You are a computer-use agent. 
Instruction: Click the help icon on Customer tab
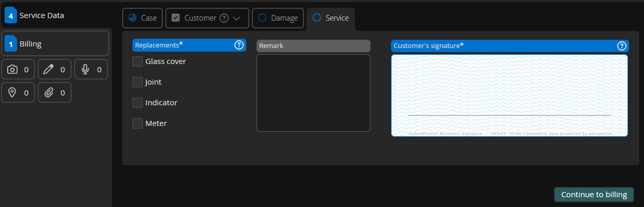click(224, 18)
